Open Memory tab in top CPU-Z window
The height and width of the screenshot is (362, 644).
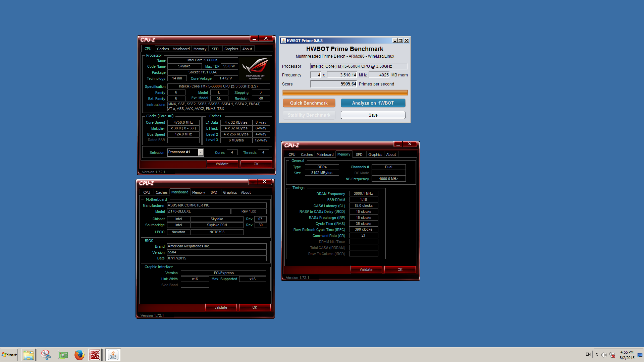pos(200,49)
